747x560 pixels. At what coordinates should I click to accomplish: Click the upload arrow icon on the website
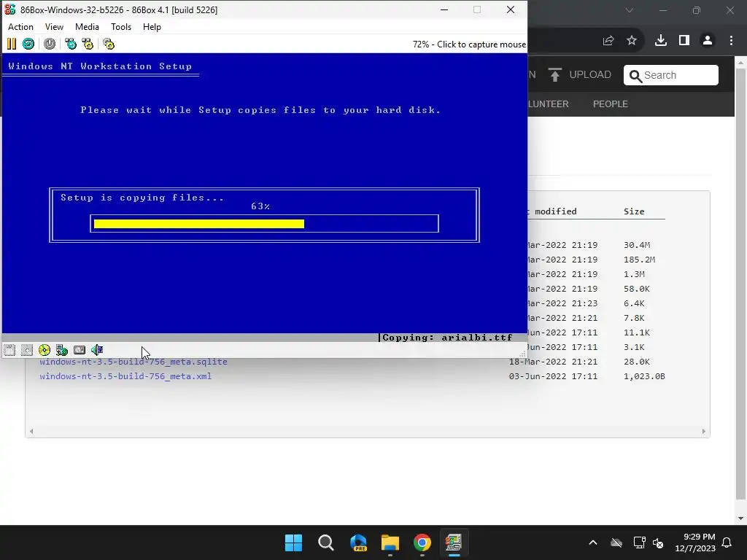555,75
